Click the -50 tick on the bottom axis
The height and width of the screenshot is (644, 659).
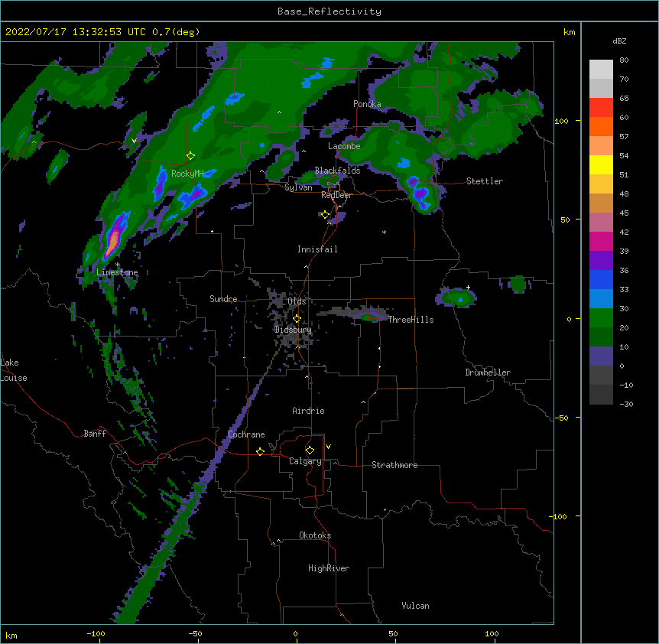195,634
